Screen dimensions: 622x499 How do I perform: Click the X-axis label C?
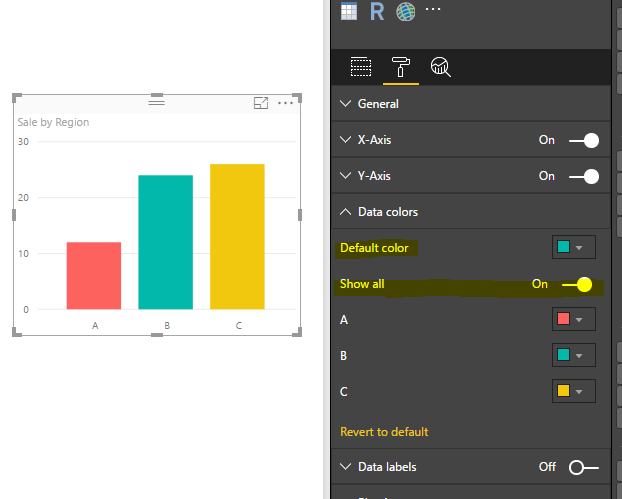pos(238,326)
